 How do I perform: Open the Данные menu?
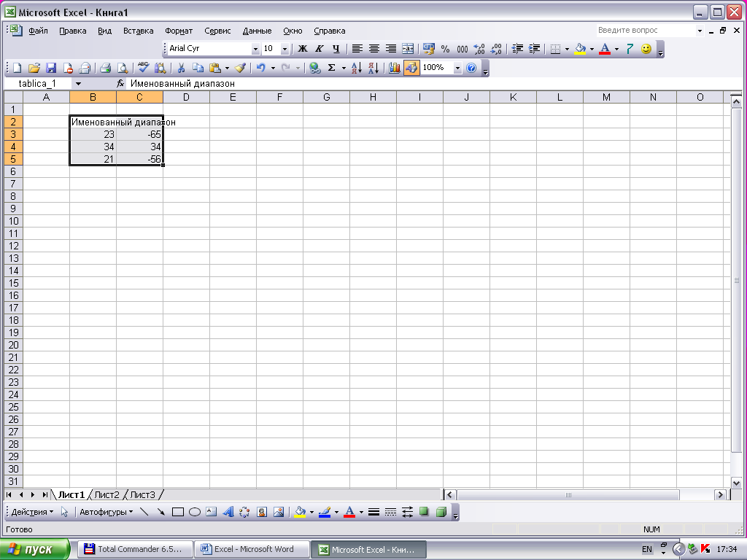(x=258, y=31)
